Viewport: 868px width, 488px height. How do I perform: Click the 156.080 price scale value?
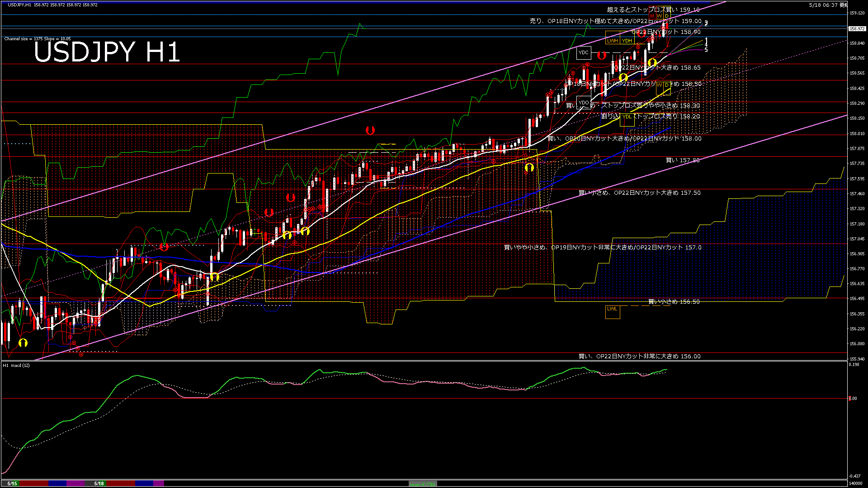point(857,344)
